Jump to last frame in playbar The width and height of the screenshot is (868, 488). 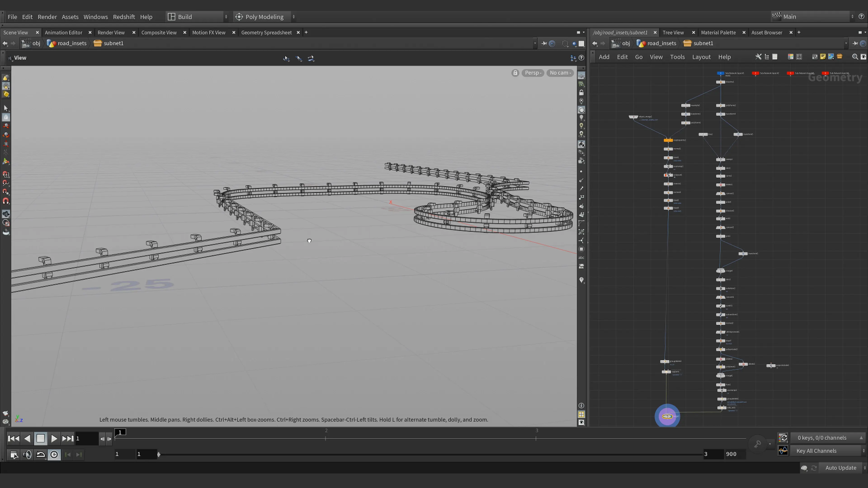(67, 438)
